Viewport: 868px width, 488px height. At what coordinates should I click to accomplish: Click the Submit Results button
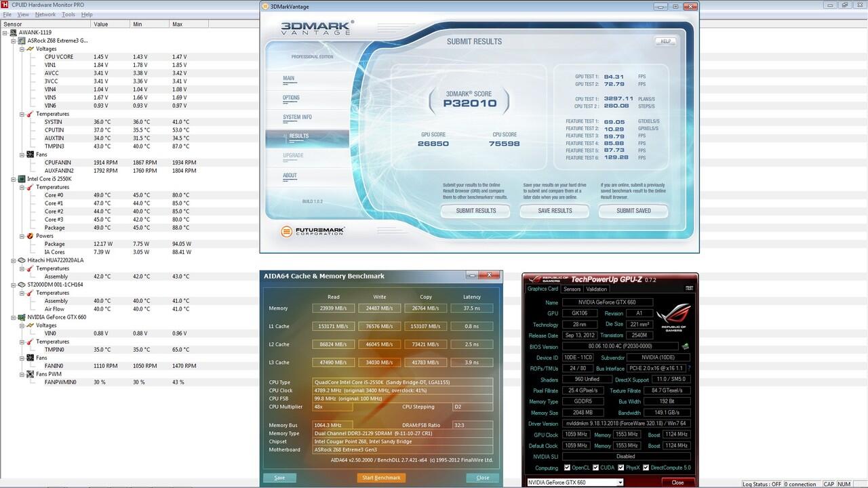476,211
